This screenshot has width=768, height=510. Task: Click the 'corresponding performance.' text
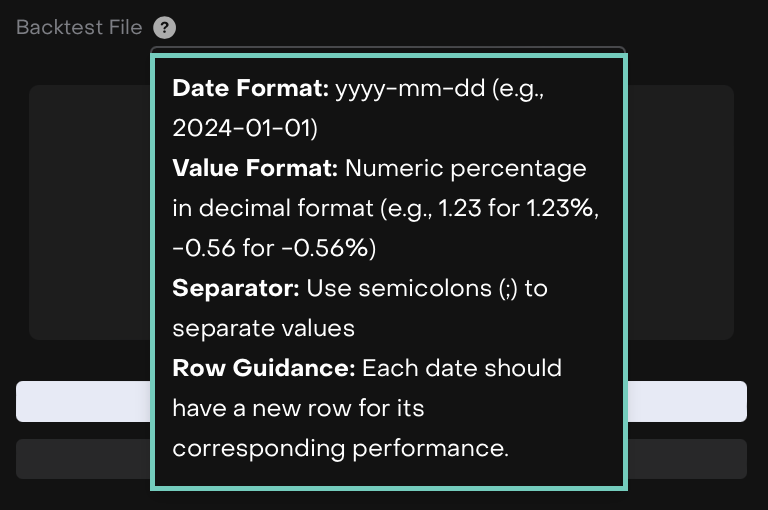click(x=340, y=448)
